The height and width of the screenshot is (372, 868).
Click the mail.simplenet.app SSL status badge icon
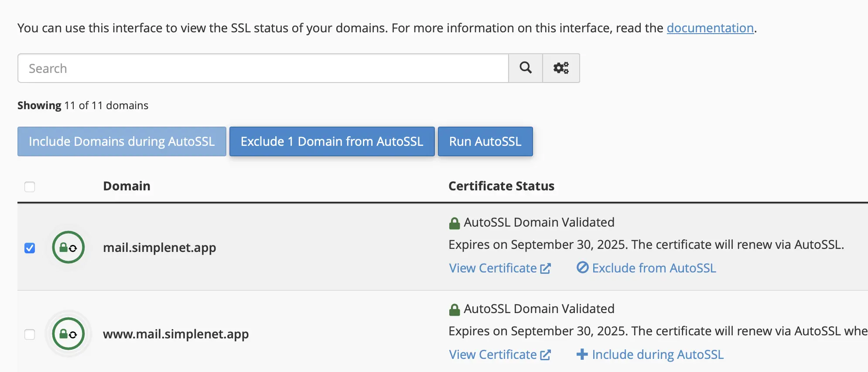(68, 248)
